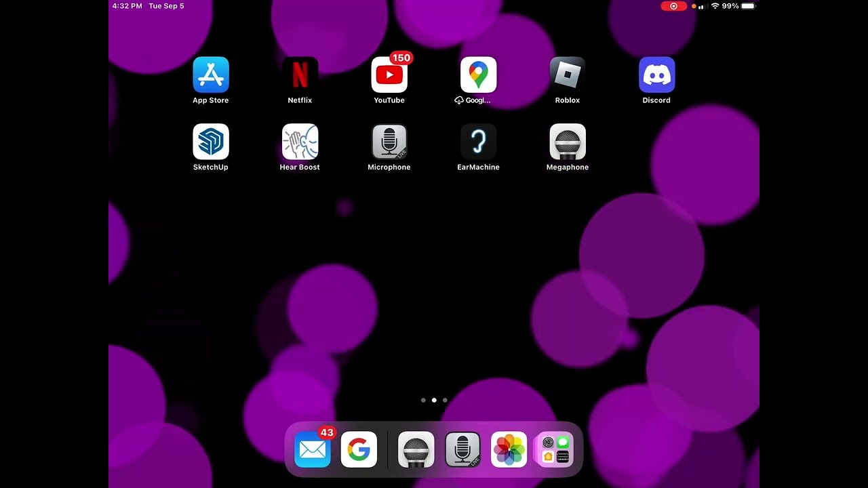
Task: Launch Netflix from the home screen
Action: click(300, 75)
